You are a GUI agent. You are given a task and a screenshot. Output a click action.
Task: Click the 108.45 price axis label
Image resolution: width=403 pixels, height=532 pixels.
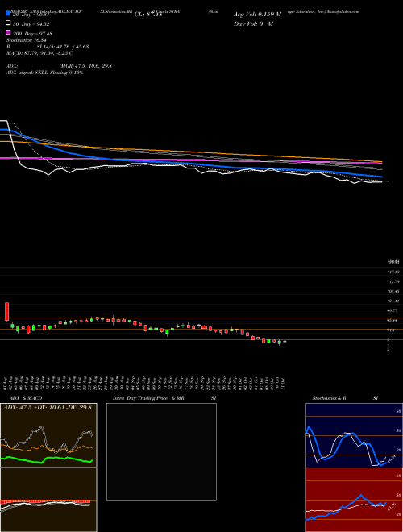point(393,291)
